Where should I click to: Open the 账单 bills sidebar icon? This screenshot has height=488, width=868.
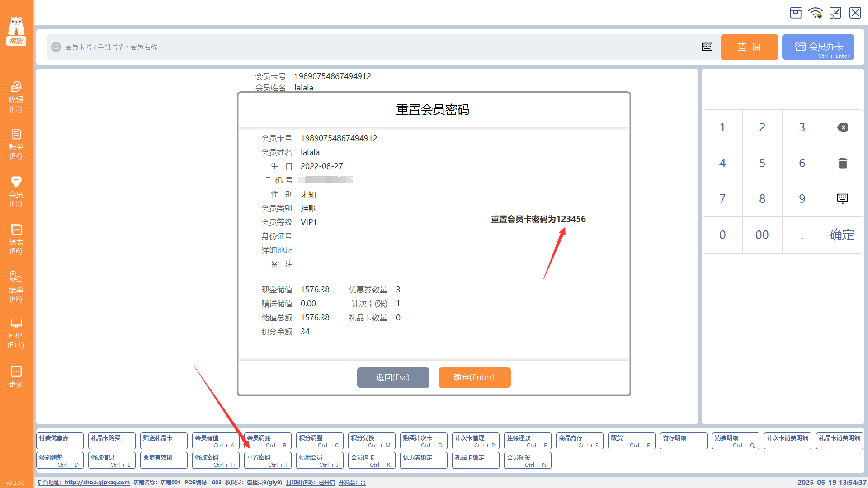[x=16, y=144]
